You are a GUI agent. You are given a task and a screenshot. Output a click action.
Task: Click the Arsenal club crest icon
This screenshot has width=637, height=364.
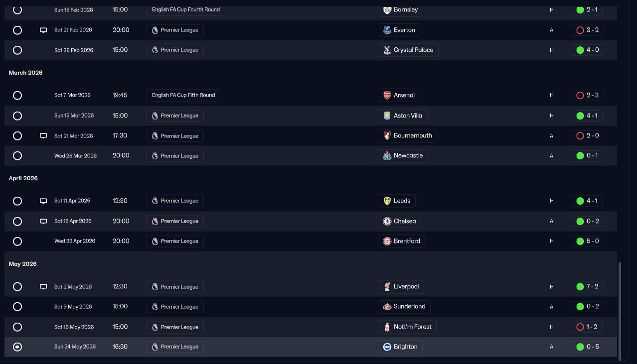pos(387,95)
